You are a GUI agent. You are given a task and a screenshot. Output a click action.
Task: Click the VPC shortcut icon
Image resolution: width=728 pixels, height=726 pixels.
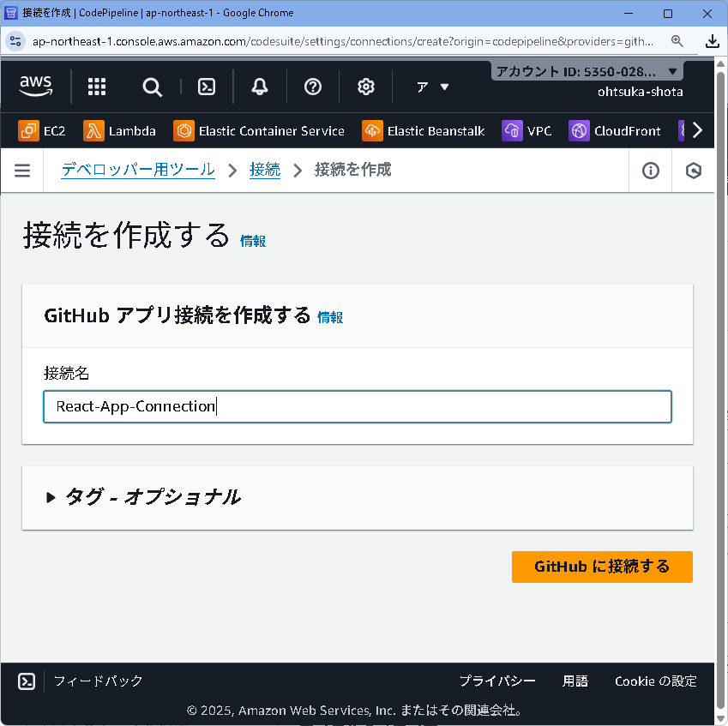tap(511, 130)
